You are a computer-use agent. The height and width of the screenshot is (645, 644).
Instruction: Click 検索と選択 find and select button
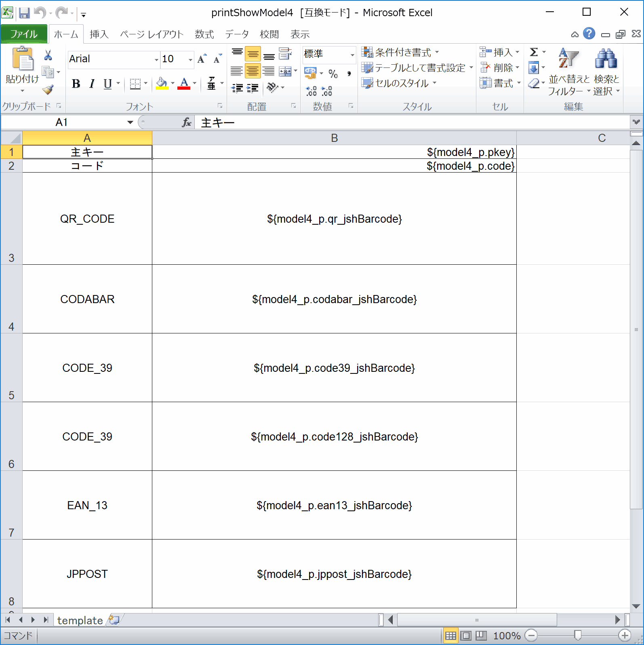pos(606,72)
